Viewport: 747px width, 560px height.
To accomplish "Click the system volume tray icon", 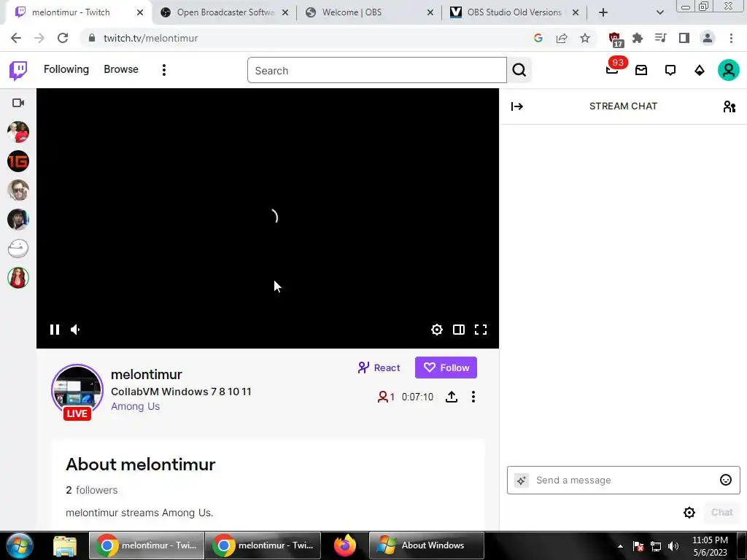I will pos(673,546).
